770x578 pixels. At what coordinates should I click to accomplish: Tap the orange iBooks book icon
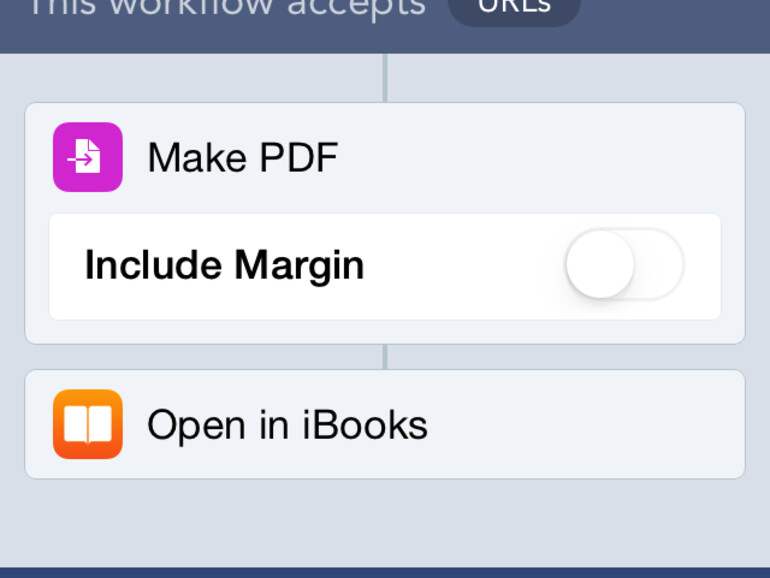point(88,424)
